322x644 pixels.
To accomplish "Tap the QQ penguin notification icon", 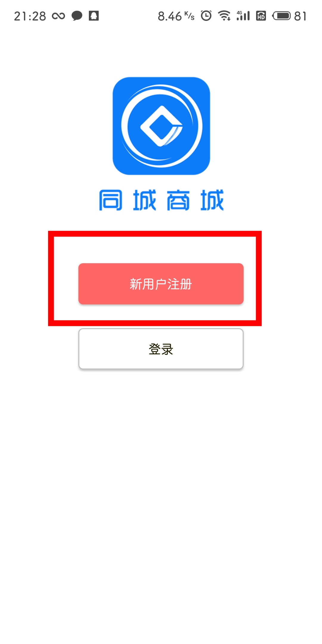I will pyautogui.click(x=94, y=16).
